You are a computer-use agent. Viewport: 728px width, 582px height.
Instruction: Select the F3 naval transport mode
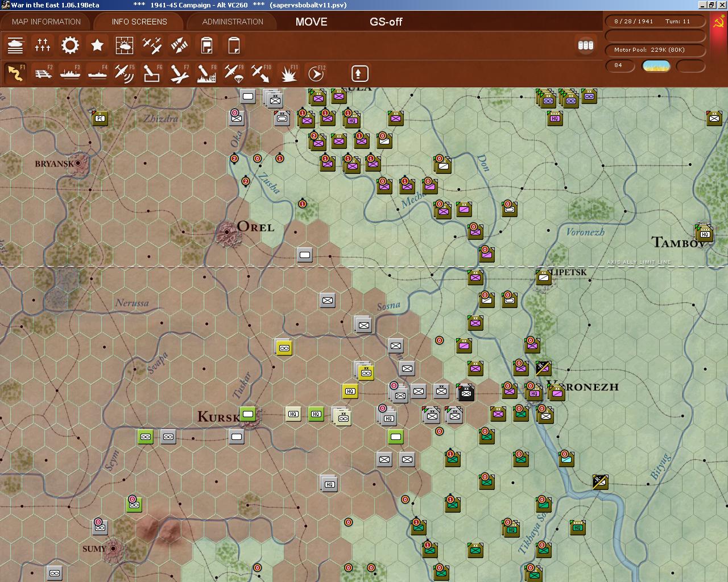[70, 73]
